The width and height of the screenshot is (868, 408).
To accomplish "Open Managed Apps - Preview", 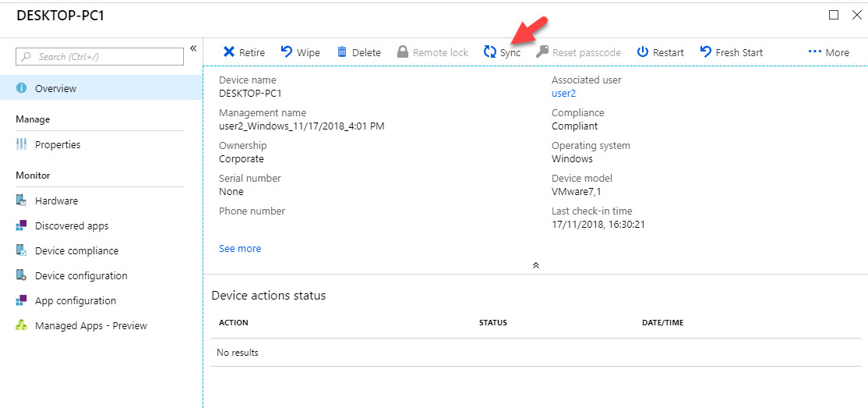I will click(x=90, y=325).
